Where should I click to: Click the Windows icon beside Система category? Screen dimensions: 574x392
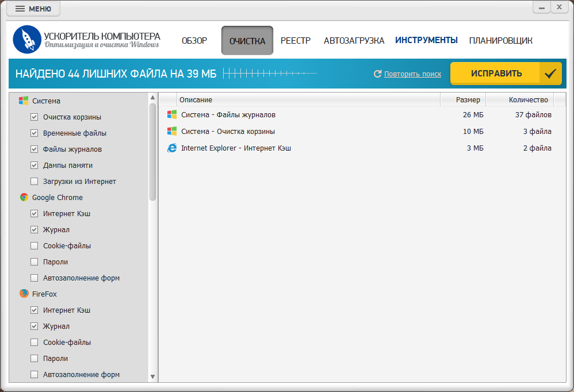[24, 101]
